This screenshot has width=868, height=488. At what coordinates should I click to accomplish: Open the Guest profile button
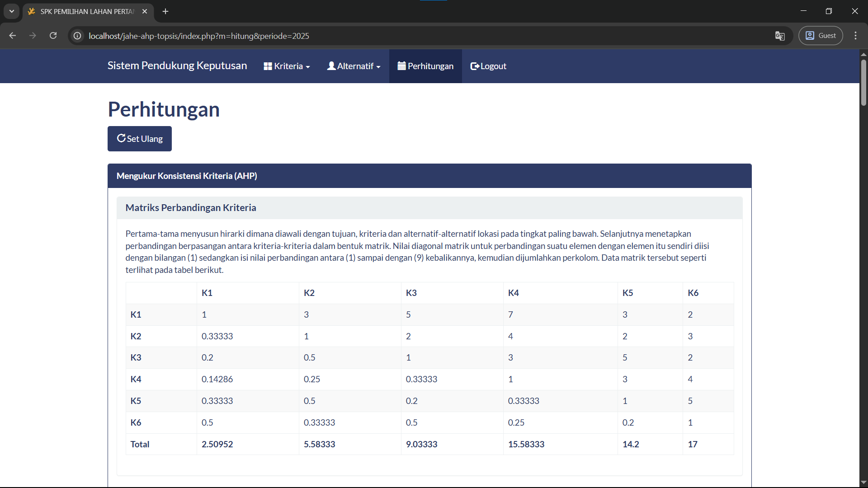(821, 36)
